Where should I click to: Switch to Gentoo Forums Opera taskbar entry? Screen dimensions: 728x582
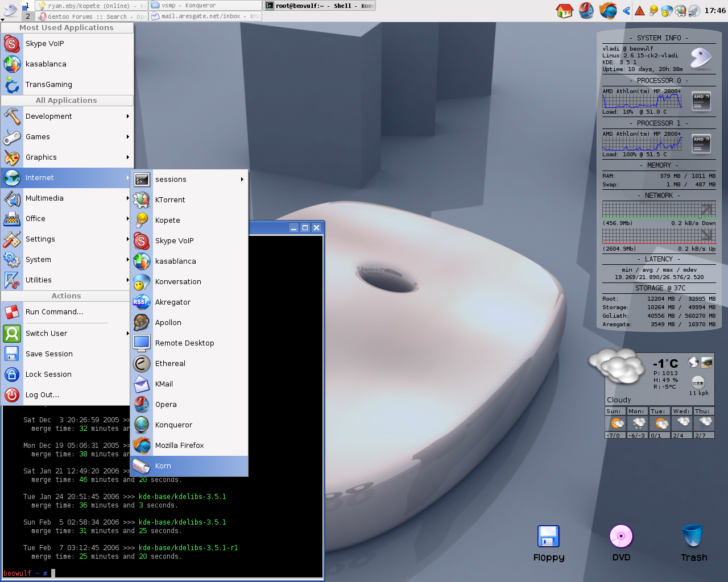click(91, 16)
